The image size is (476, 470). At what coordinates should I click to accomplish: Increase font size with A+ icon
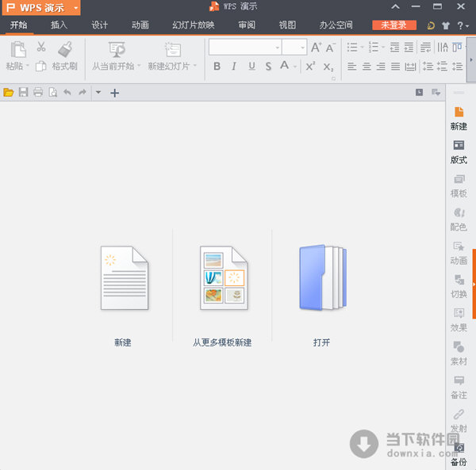317,48
